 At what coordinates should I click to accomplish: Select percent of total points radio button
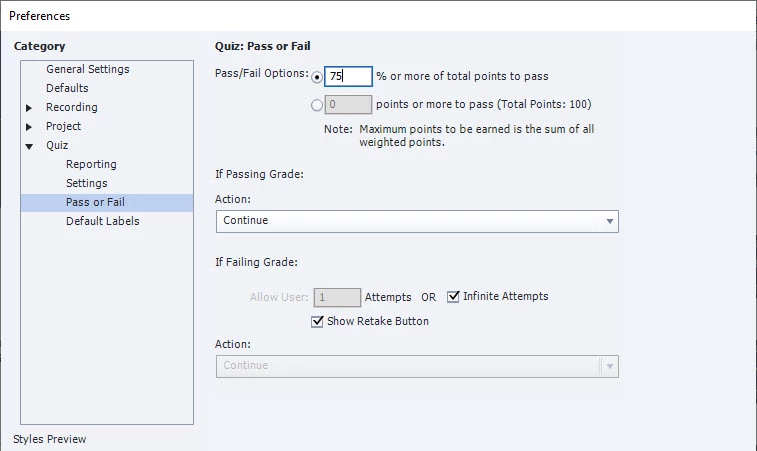coord(317,77)
